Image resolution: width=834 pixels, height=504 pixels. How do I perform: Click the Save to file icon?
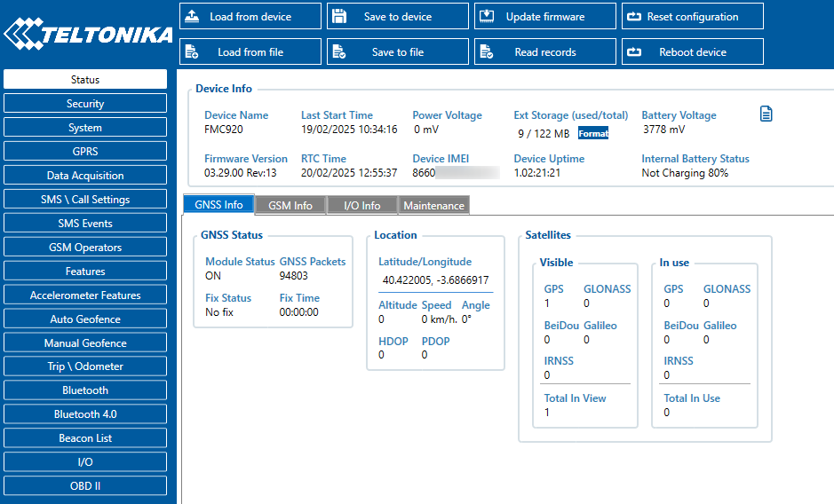point(339,52)
